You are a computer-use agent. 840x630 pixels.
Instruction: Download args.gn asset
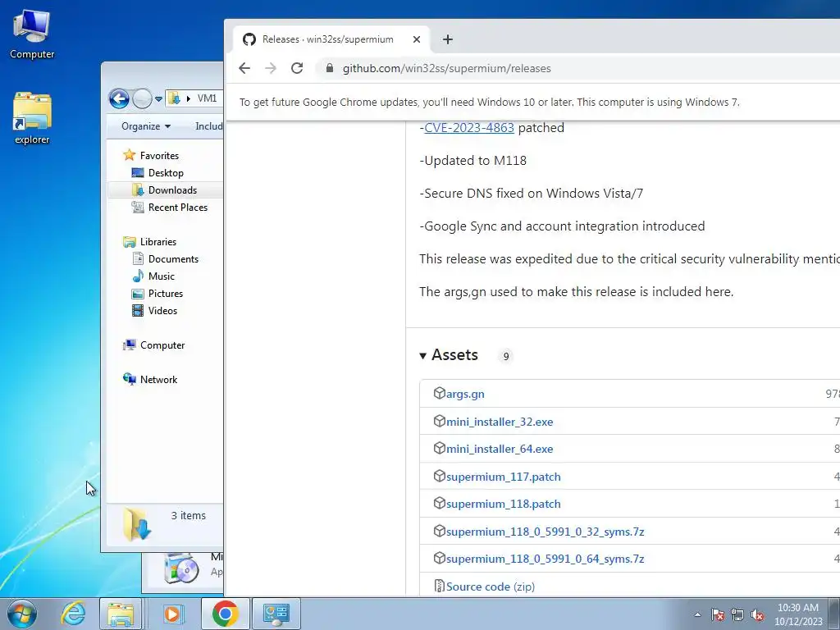point(465,394)
